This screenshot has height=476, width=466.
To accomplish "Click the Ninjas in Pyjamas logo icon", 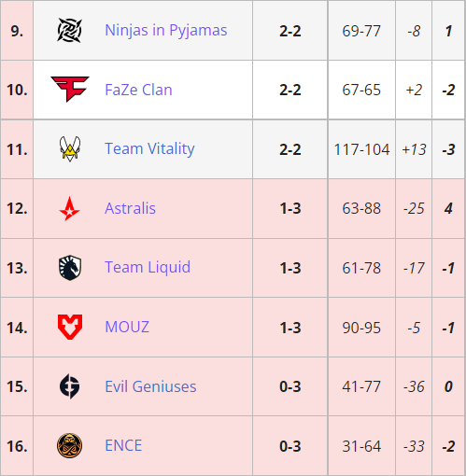I will pyautogui.click(x=70, y=30).
